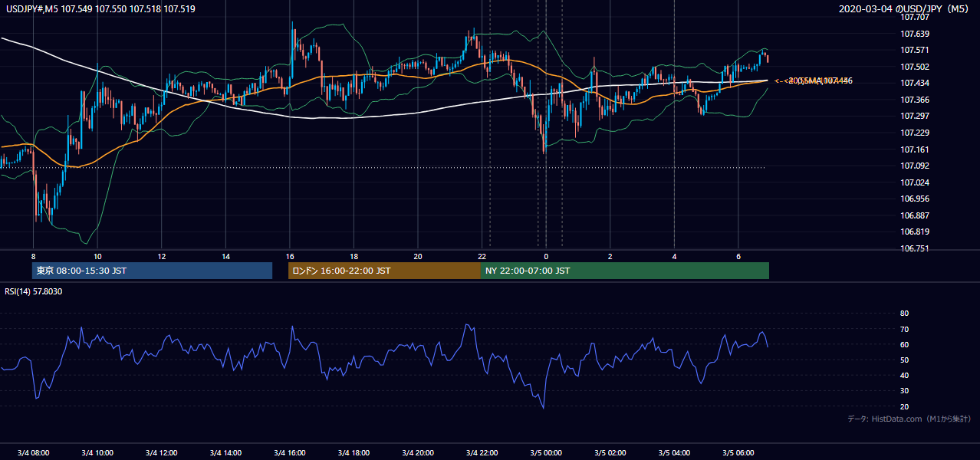Click hour label 18 on price chart axis
Screen dimensions: 980x460
(354, 256)
